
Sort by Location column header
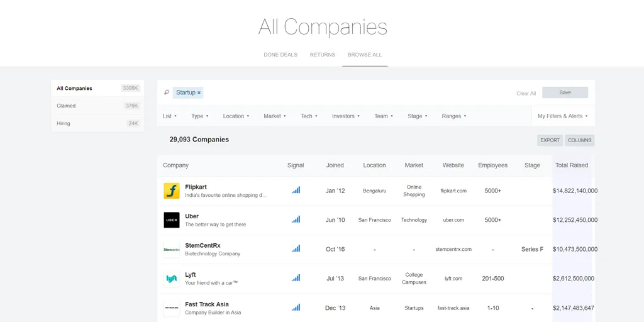[375, 165]
